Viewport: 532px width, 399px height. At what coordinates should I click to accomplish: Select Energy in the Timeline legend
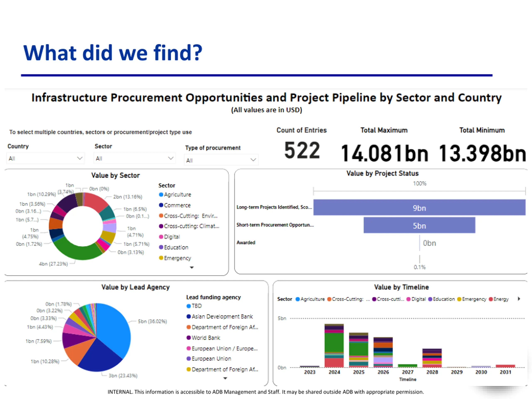coord(501,299)
